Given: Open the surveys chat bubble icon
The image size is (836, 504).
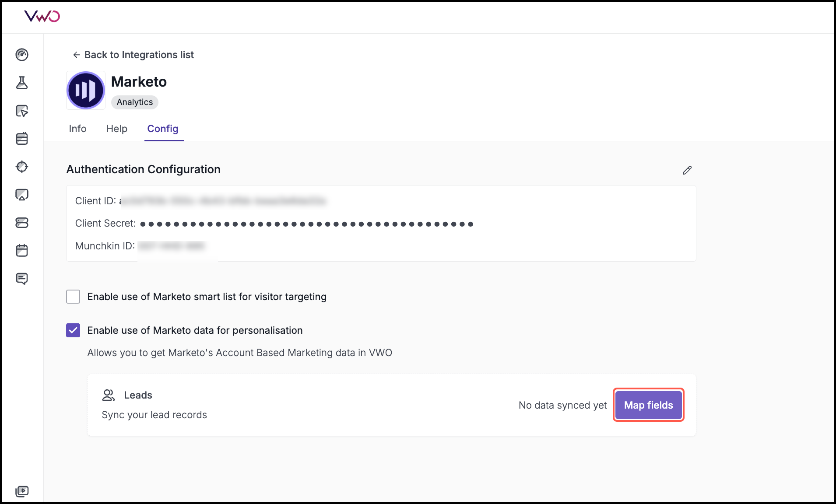Looking at the screenshot, I should pos(22,279).
